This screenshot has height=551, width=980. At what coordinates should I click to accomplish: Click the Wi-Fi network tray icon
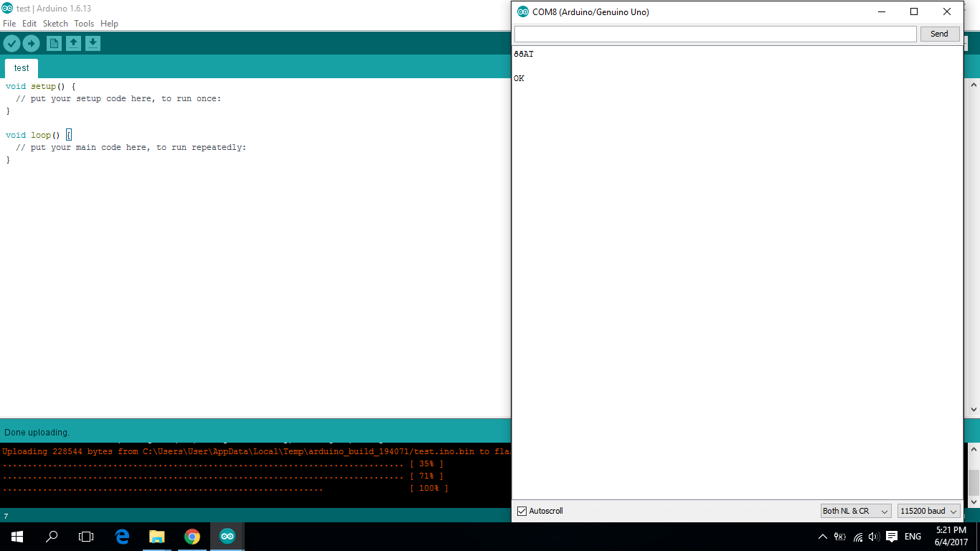point(858,537)
